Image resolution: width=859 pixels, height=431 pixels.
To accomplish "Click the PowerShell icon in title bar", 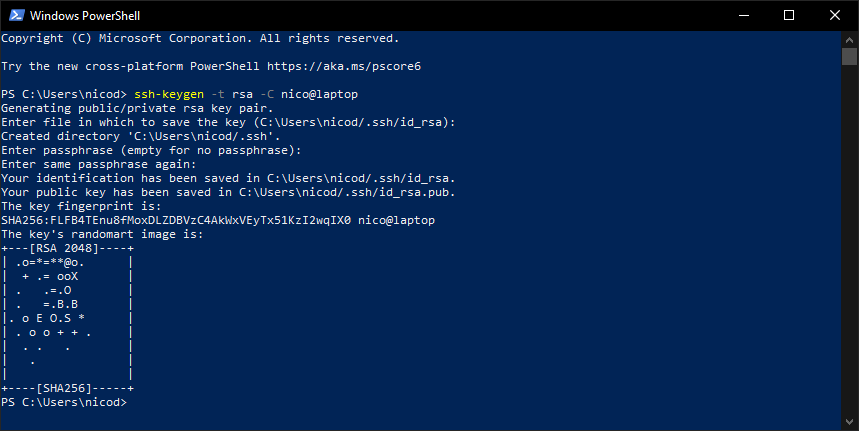I will pos(16,15).
